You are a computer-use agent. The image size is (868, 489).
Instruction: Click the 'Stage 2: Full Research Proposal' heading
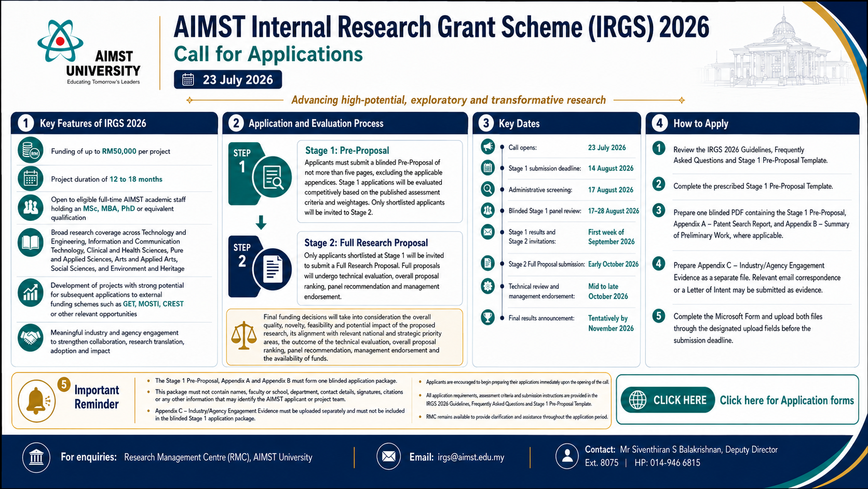366,243
